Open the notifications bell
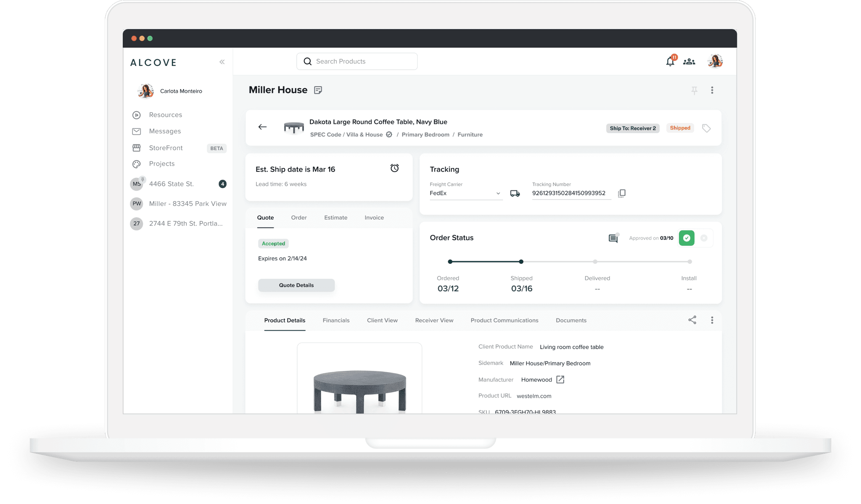The width and height of the screenshot is (861, 504). tap(670, 62)
